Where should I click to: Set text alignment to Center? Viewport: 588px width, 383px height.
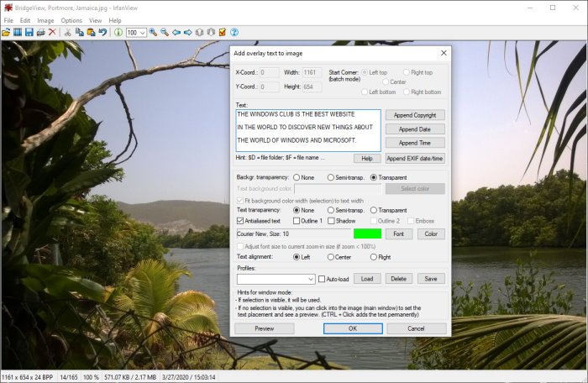331,257
